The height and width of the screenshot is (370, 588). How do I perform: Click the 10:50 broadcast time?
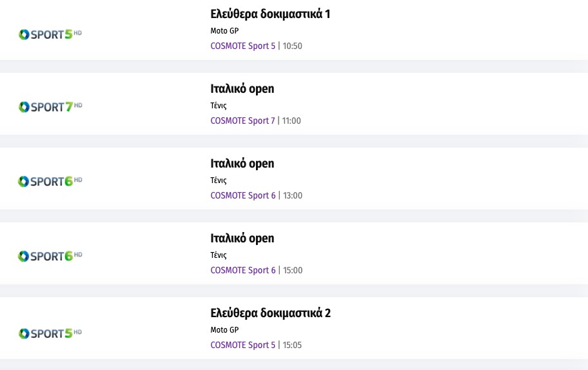293,46
